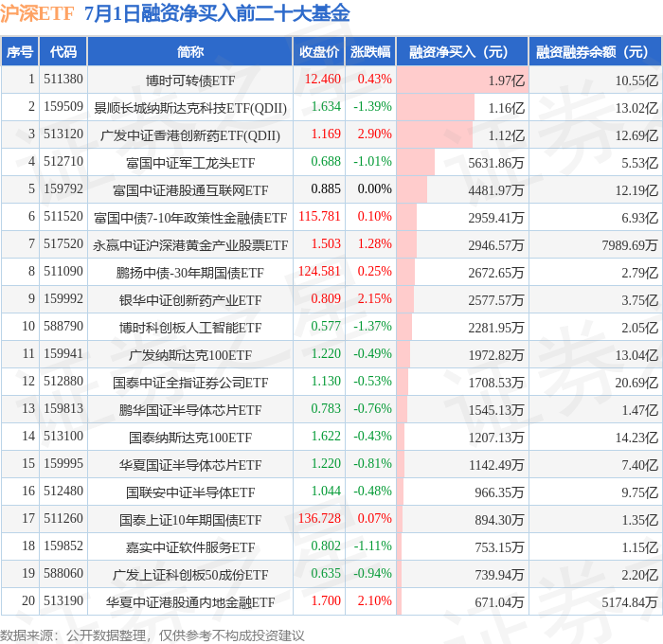
Task: Click change value -1.11%
Action: point(372,546)
